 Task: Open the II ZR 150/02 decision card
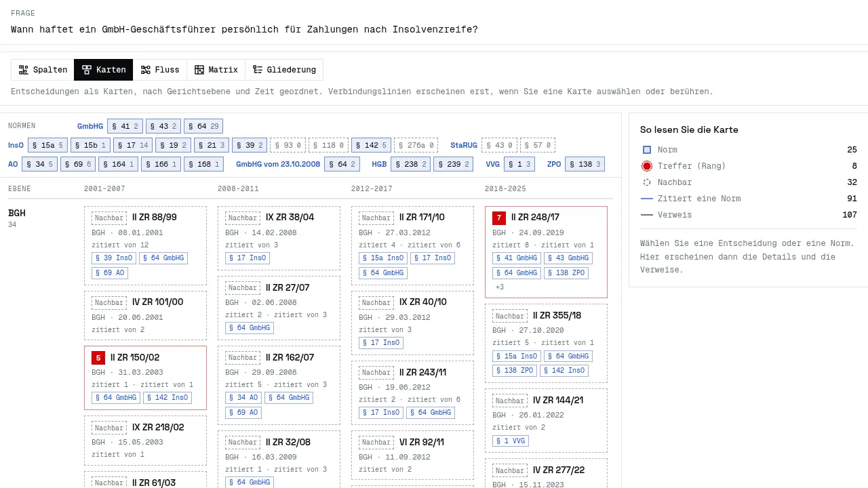click(x=145, y=378)
